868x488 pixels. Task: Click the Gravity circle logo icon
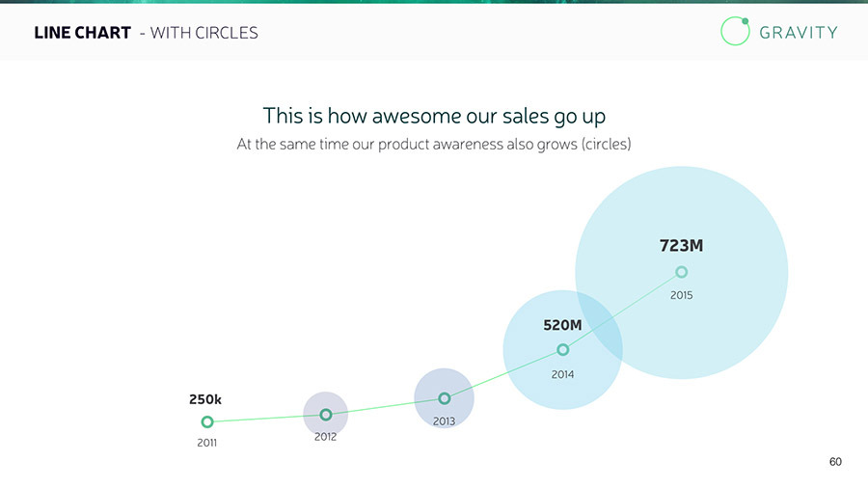(735, 31)
